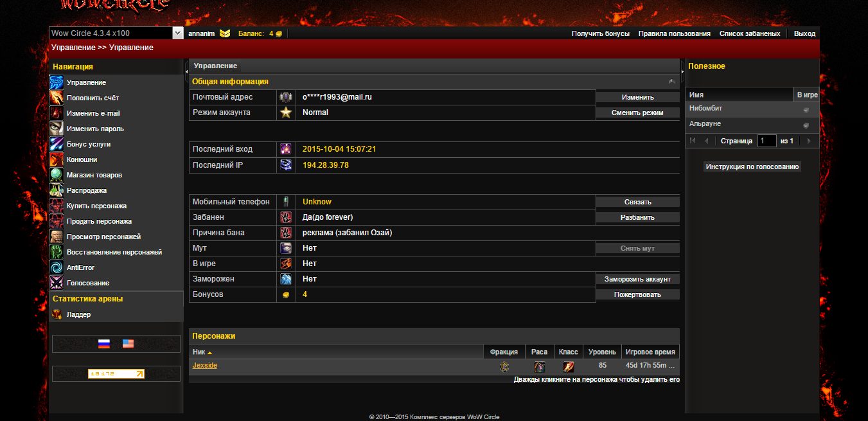Click the Голосование sidebar icon
The width and height of the screenshot is (868, 421).
click(57, 283)
